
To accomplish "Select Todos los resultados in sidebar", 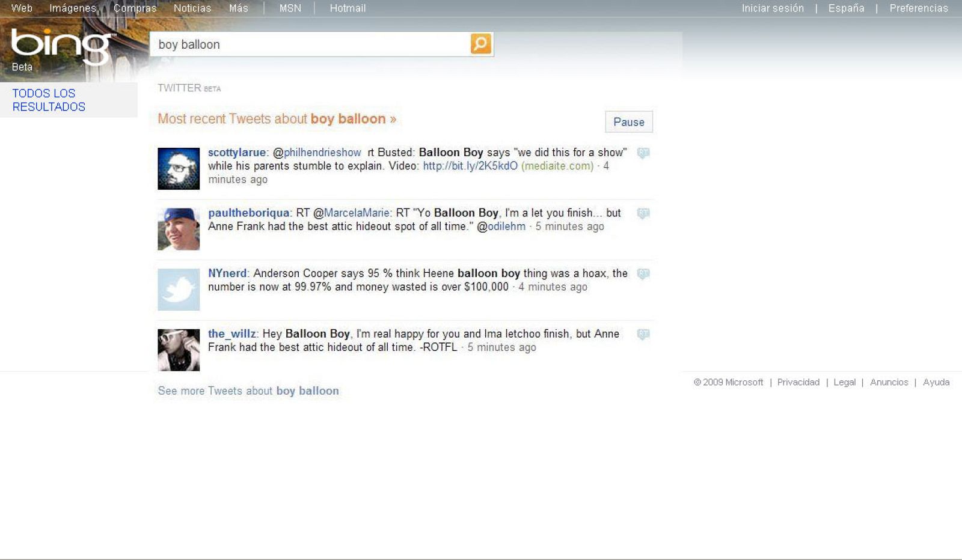I will [x=49, y=100].
